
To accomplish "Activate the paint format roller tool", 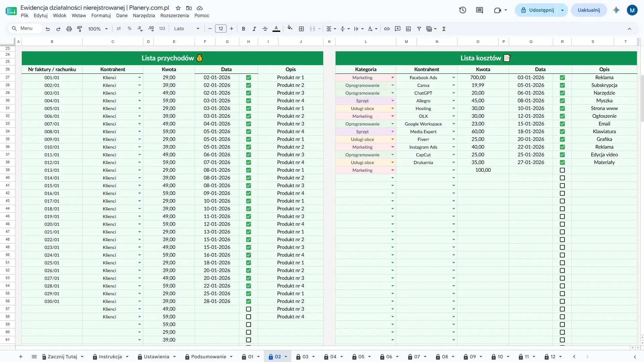I will pyautogui.click(x=80, y=29).
